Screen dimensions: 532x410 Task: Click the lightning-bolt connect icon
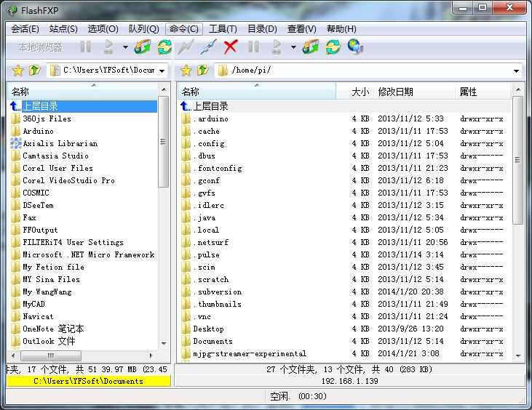186,47
